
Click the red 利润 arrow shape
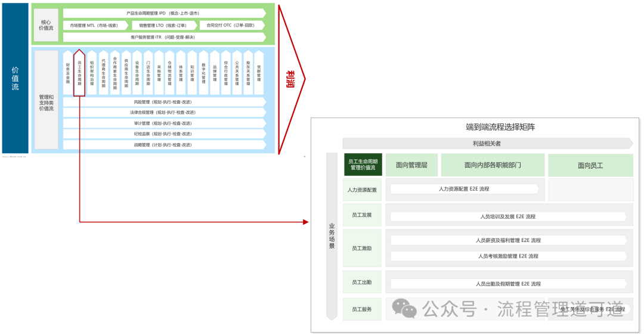click(x=290, y=77)
